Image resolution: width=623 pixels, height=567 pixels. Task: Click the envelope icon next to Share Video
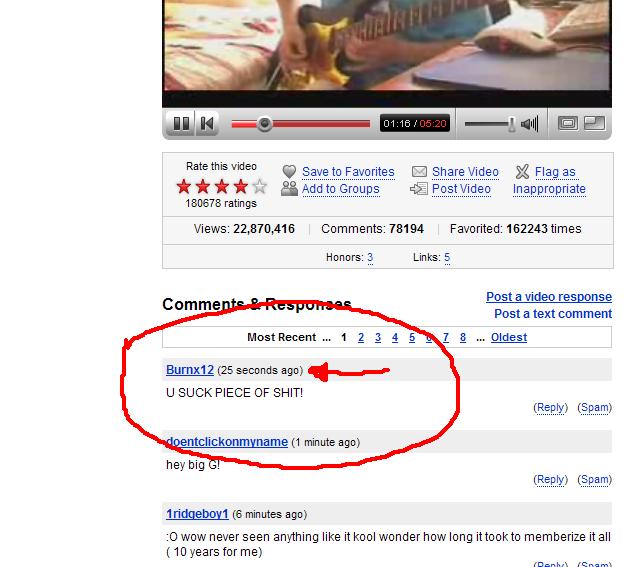(419, 172)
